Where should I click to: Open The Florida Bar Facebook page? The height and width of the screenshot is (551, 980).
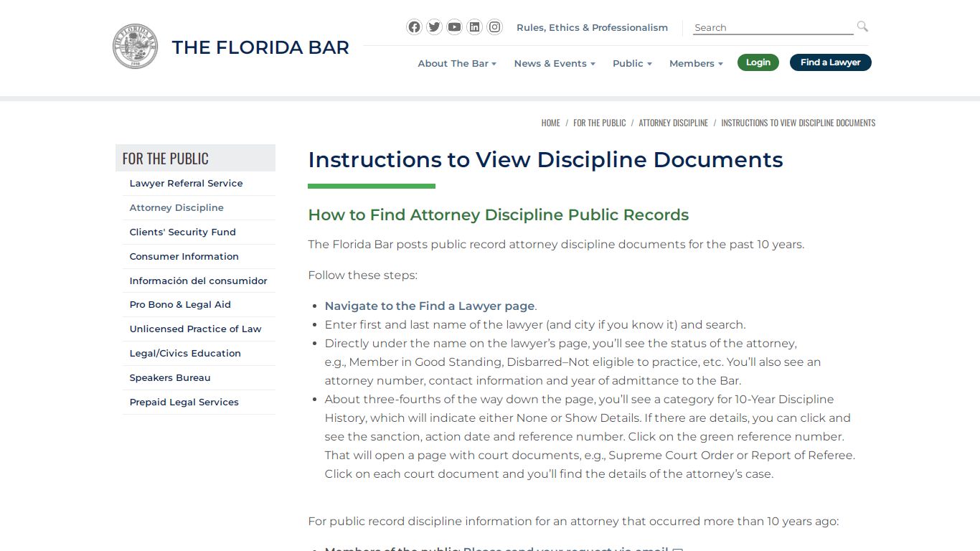tap(414, 27)
